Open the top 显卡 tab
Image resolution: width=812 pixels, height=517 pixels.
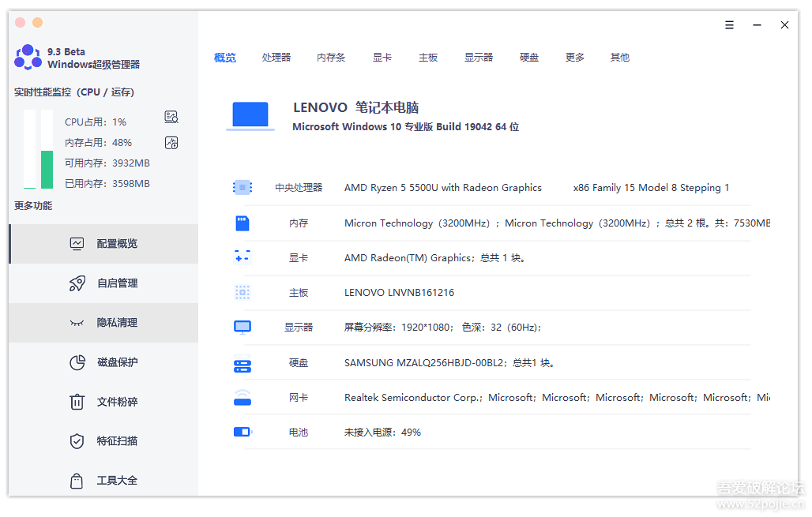(x=382, y=58)
